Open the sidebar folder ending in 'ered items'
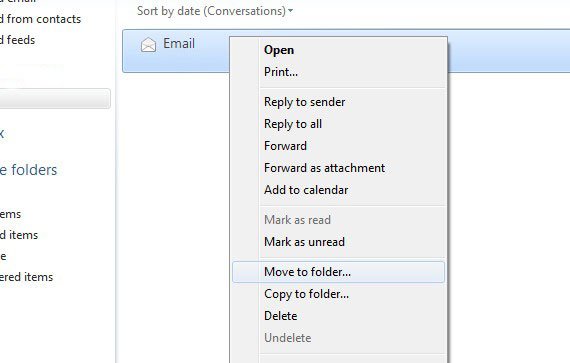The image size is (570, 363). (27, 277)
